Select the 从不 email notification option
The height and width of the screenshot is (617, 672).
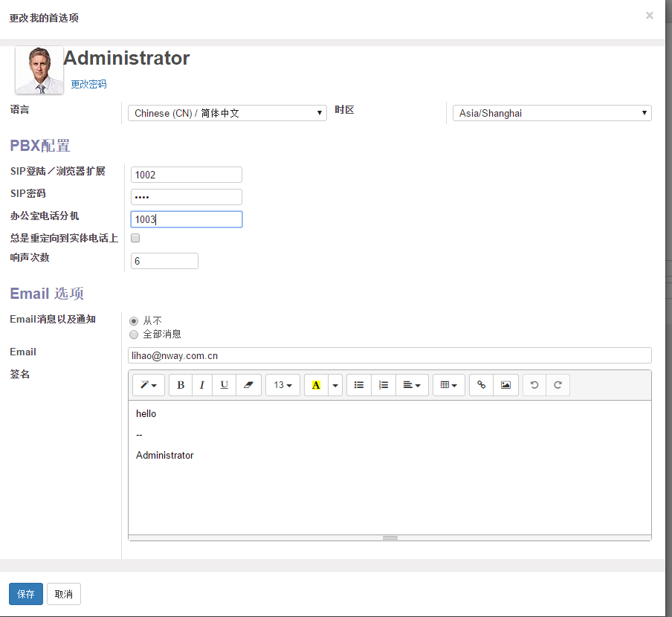134,321
